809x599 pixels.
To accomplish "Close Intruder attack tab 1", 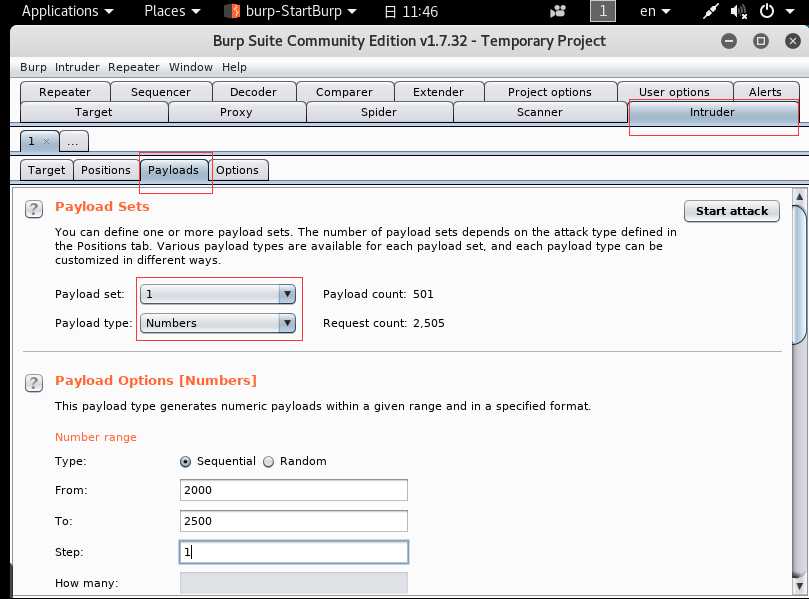I will coord(46,141).
